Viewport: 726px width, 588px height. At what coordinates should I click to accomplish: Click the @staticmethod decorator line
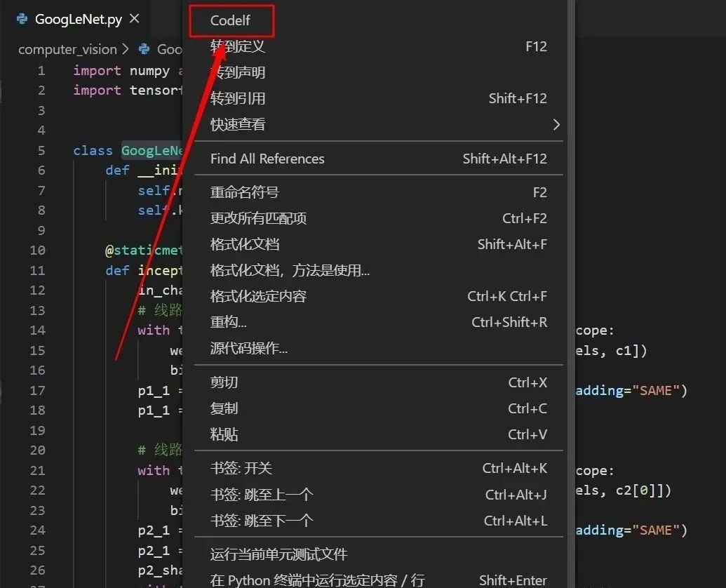[143, 250]
